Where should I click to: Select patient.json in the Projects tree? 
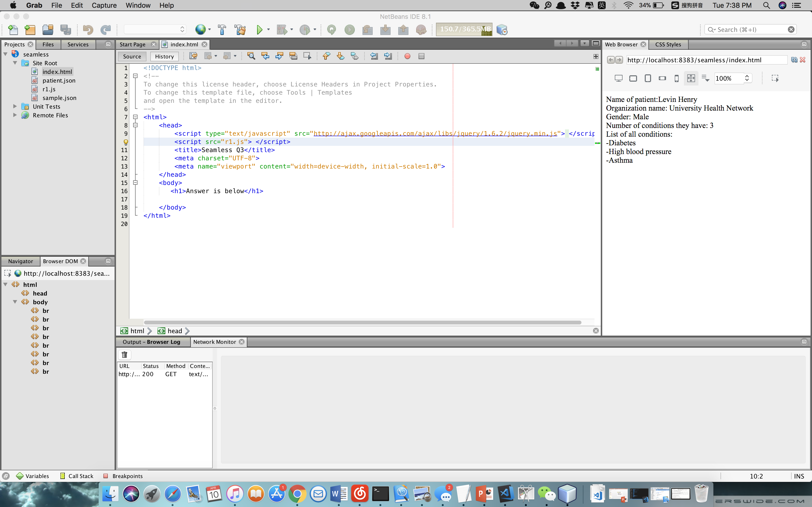[59, 80]
